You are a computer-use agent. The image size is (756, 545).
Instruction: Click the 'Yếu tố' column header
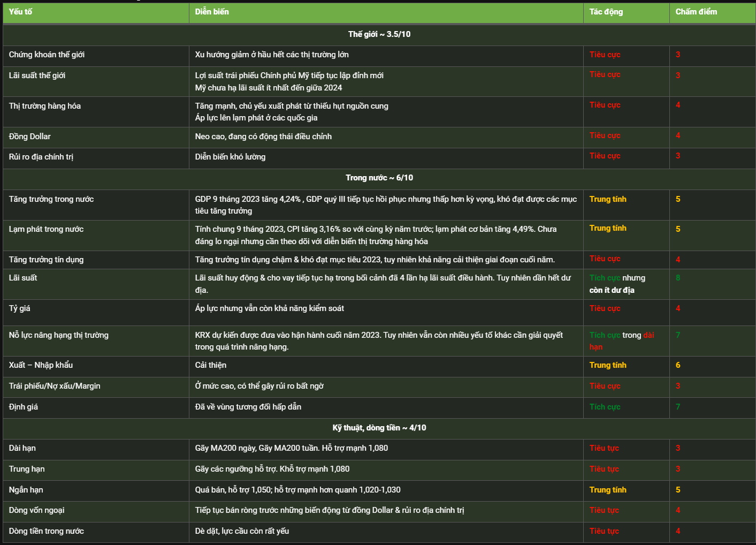[x=96, y=12]
